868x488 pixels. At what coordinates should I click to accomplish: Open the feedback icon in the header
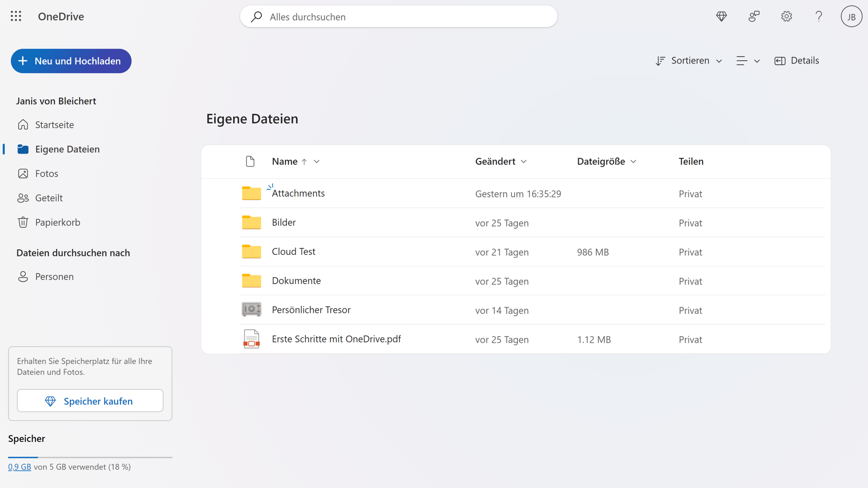point(754,16)
